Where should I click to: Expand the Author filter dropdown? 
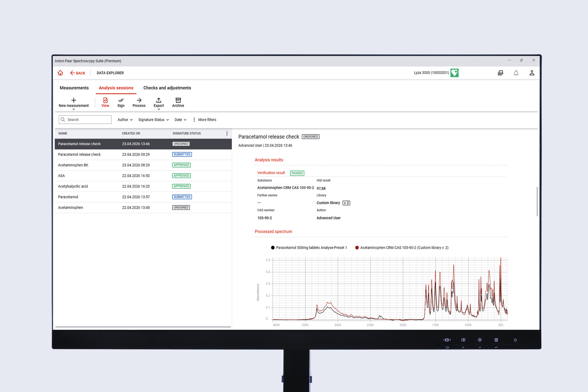tap(125, 120)
